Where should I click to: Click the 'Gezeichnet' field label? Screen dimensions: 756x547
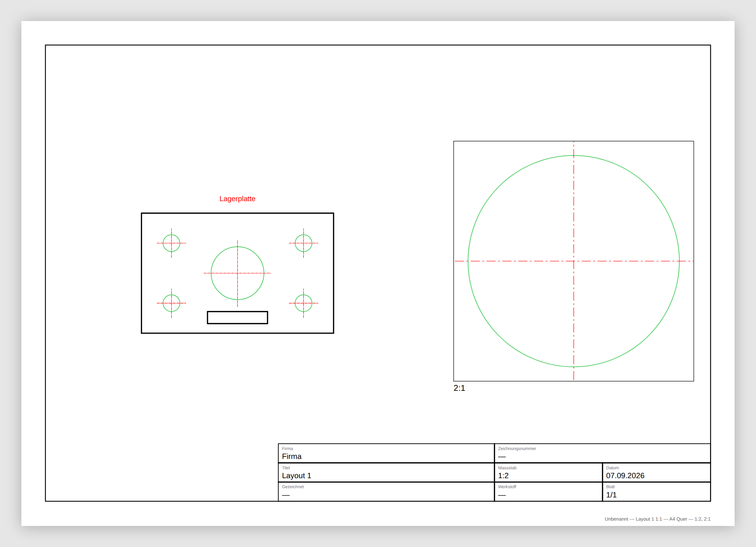(293, 487)
